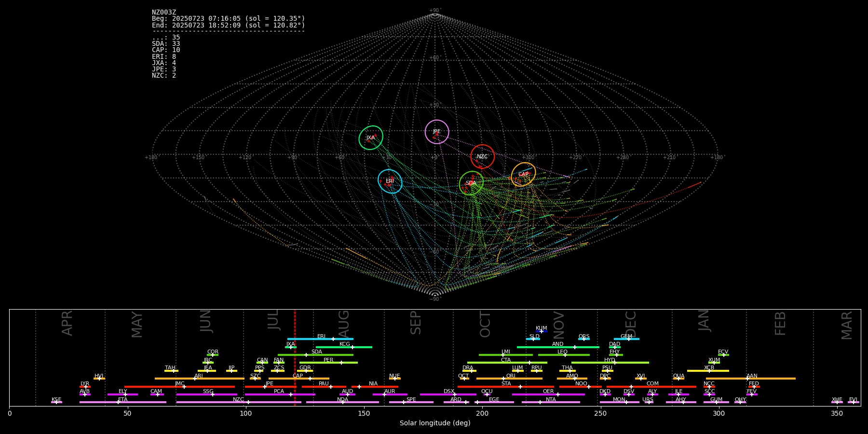This screenshot has height=434, width=868.
Task: Click the CTA shower bar in timeline
Action: point(507,363)
